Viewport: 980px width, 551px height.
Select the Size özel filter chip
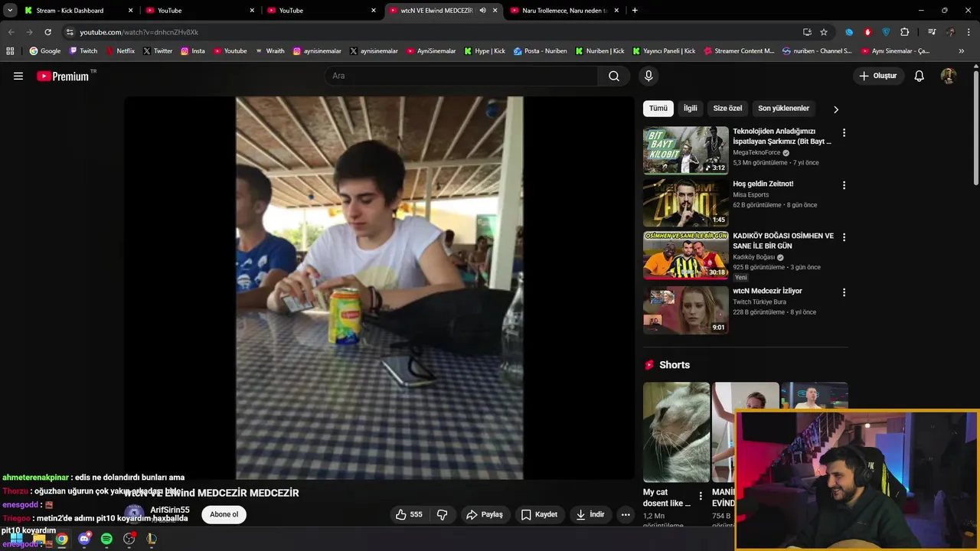coord(727,109)
